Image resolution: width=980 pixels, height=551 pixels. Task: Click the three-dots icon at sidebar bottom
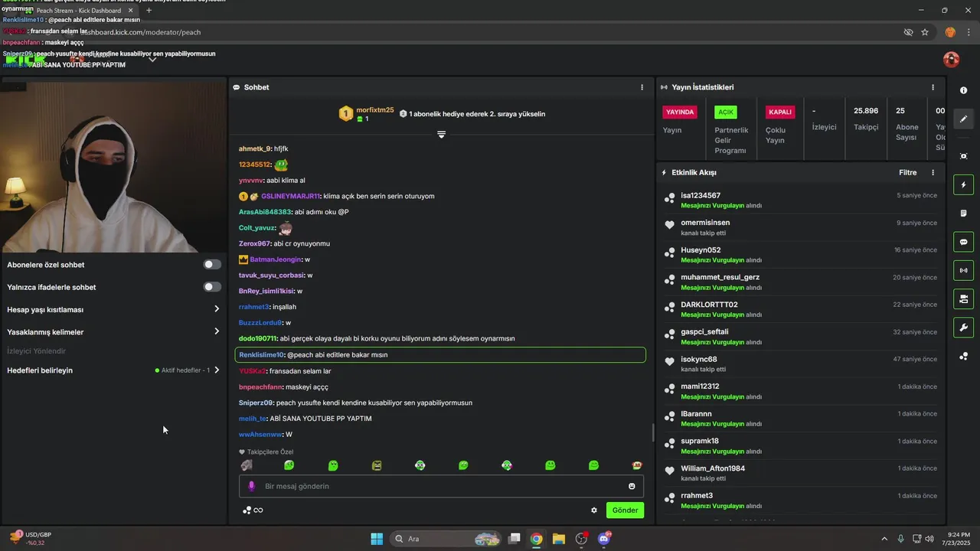click(x=963, y=356)
